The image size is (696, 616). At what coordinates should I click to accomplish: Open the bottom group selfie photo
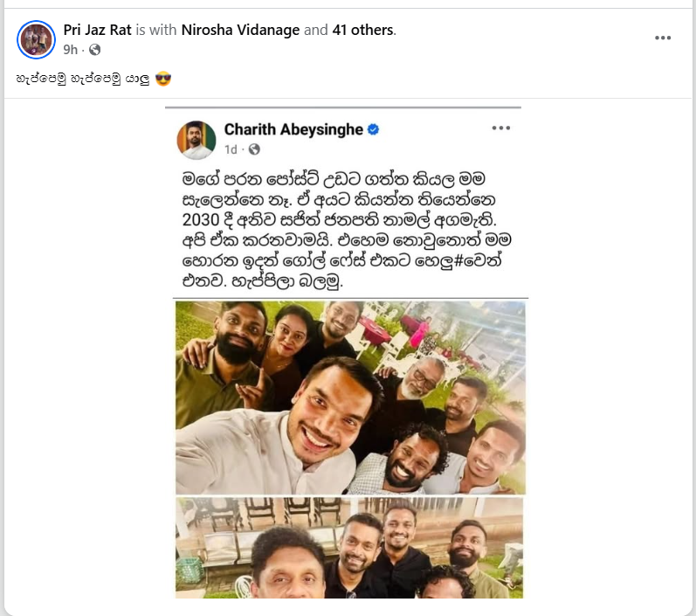click(x=349, y=548)
